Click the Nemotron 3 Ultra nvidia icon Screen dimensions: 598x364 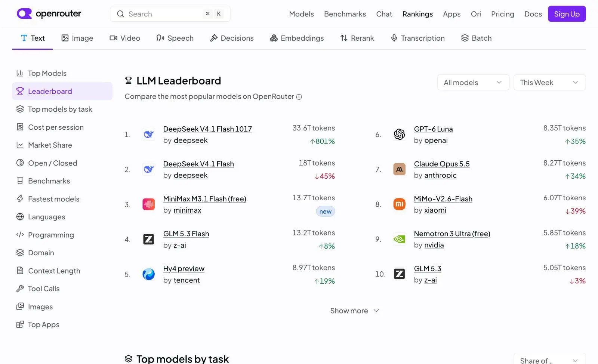coord(400,239)
